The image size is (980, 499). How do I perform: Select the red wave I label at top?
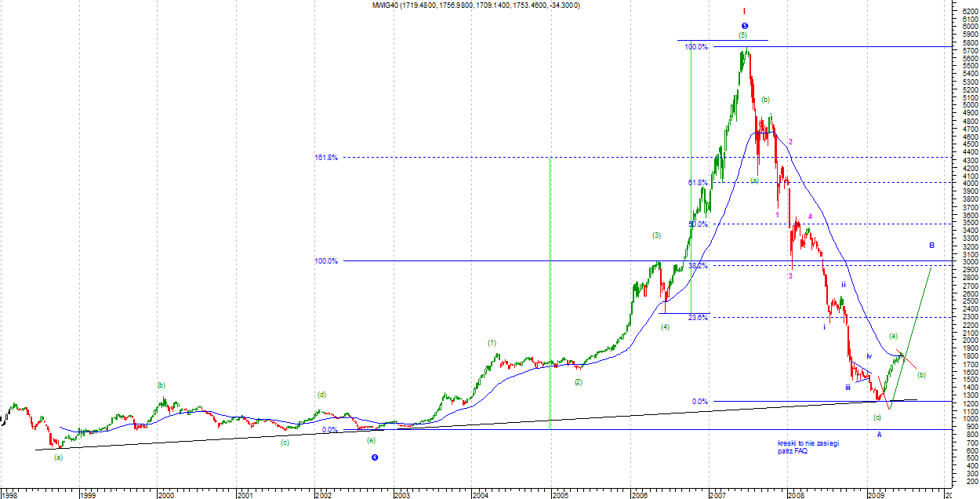tap(743, 12)
